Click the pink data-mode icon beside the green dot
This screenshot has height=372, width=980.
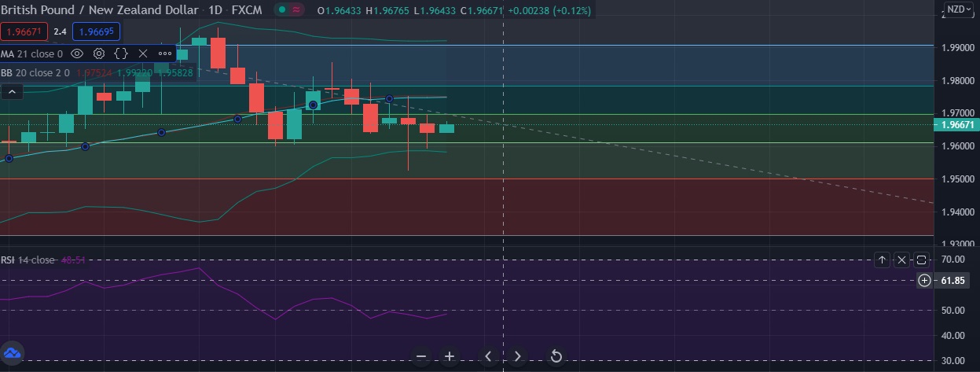coord(295,10)
